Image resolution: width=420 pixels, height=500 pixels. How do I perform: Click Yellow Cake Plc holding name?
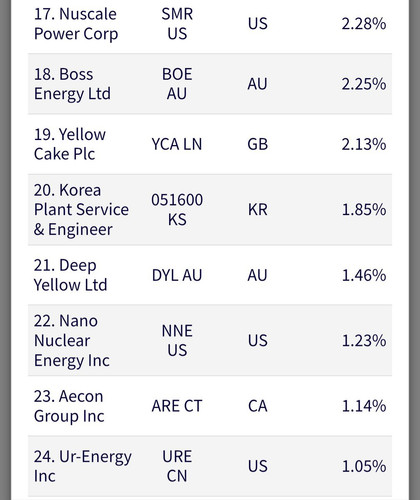[70, 144]
